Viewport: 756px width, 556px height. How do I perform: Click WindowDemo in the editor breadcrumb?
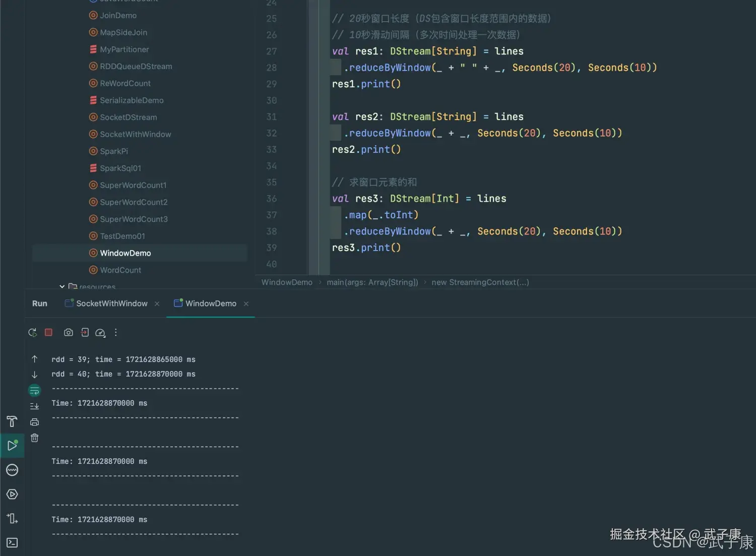click(x=287, y=282)
